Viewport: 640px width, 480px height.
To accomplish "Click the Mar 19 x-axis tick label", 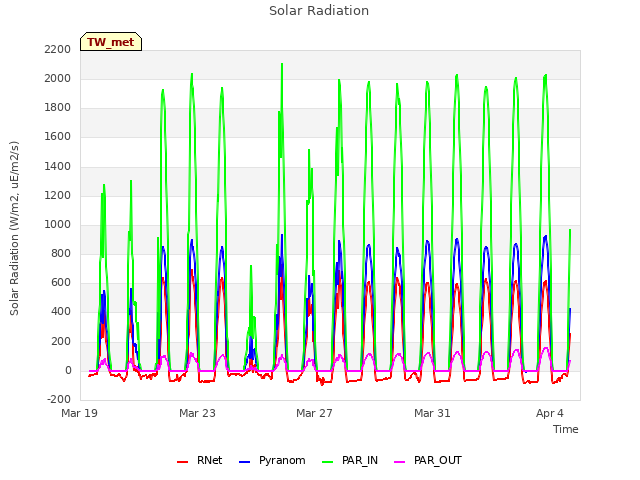I will point(80,413).
